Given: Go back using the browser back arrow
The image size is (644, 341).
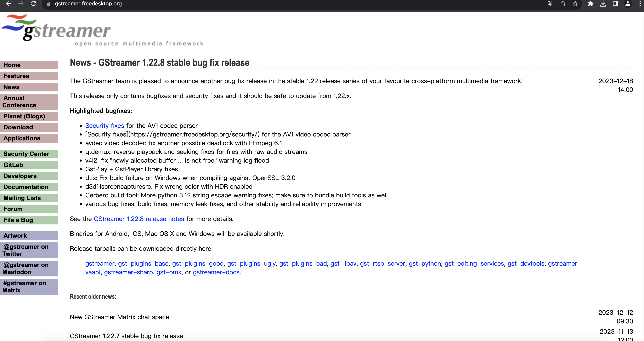Looking at the screenshot, I should point(8,3).
